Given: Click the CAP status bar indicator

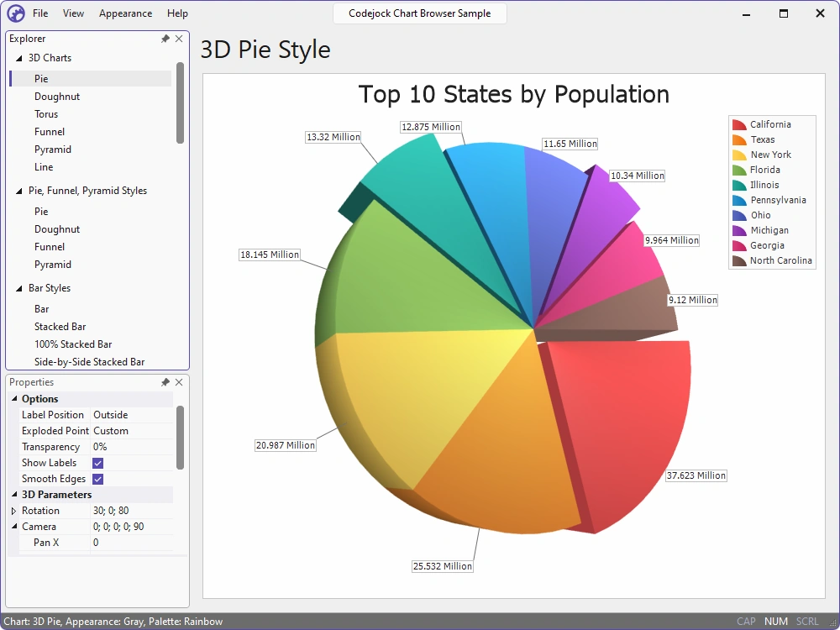Looking at the screenshot, I should [746, 622].
